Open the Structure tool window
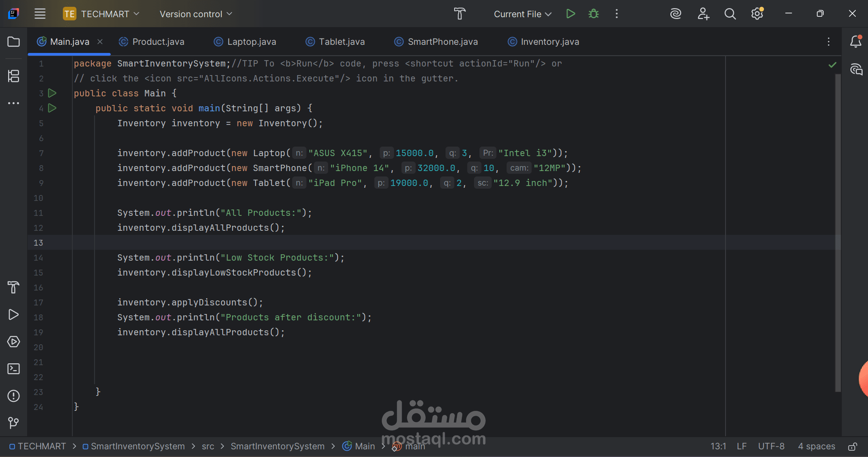This screenshot has width=868, height=457. pos(14,76)
